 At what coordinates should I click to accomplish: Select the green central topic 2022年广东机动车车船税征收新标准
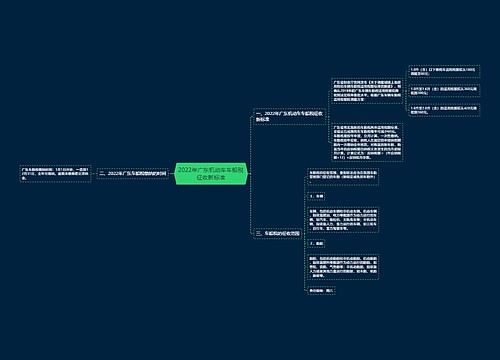click(211, 174)
